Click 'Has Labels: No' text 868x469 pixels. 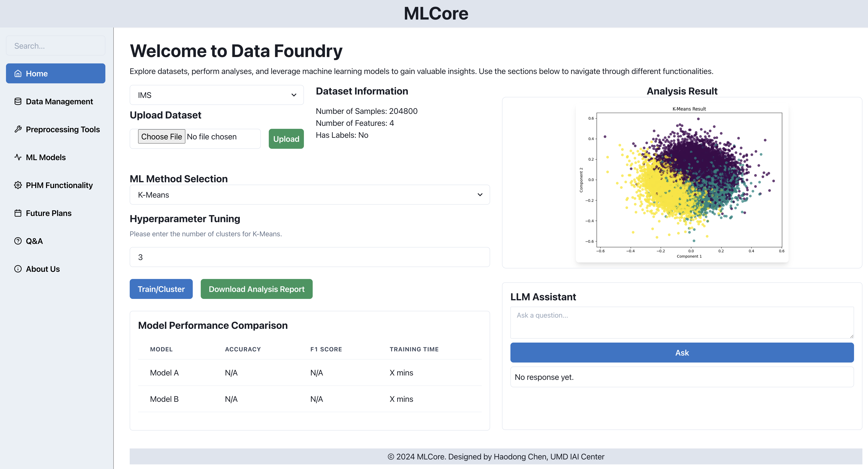click(x=342, y=135)
